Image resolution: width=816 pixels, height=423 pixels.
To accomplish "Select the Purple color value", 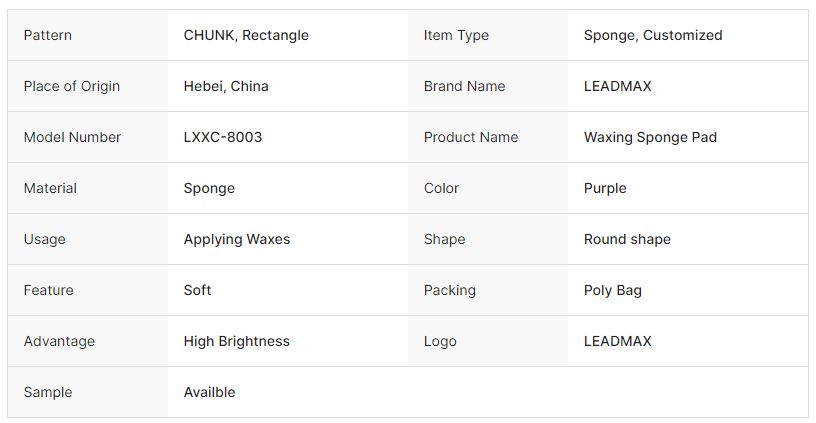I will coord(605,188).
